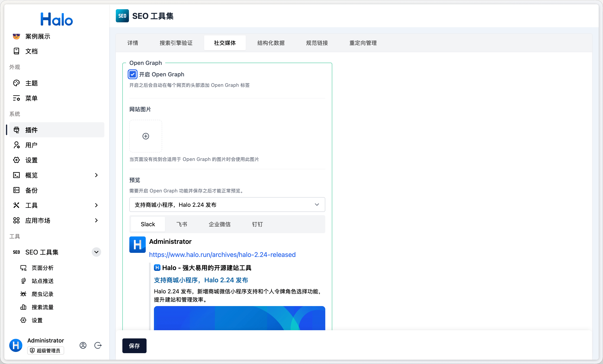Viewport: 603px width, 364px height.
Task: Click the 站点推送 icon in sidebar
Action: (x=24, y=281)
